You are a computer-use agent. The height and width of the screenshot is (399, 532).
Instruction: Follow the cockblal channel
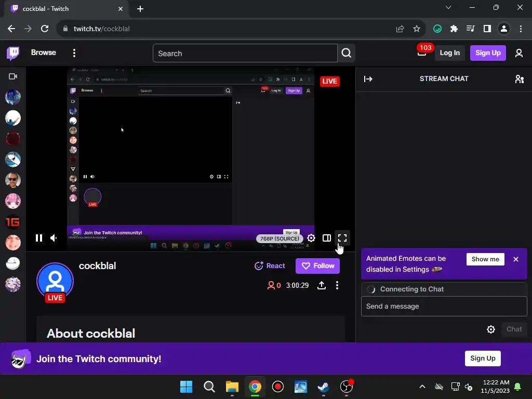317,265
